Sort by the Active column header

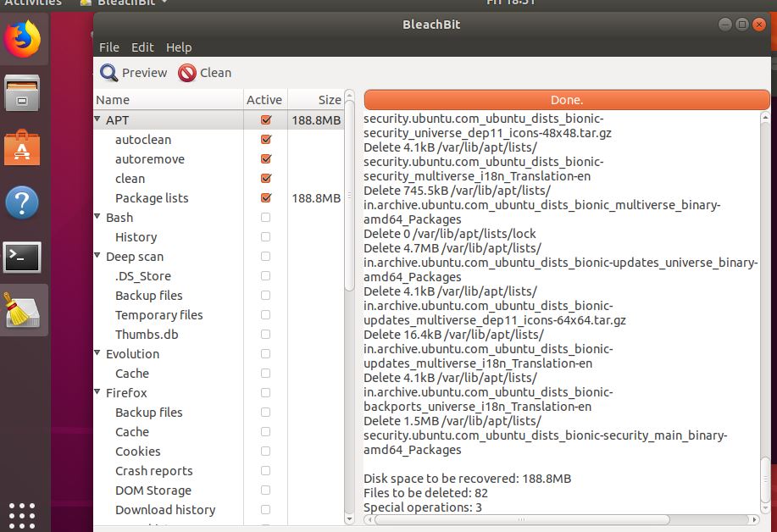[264, 100]
